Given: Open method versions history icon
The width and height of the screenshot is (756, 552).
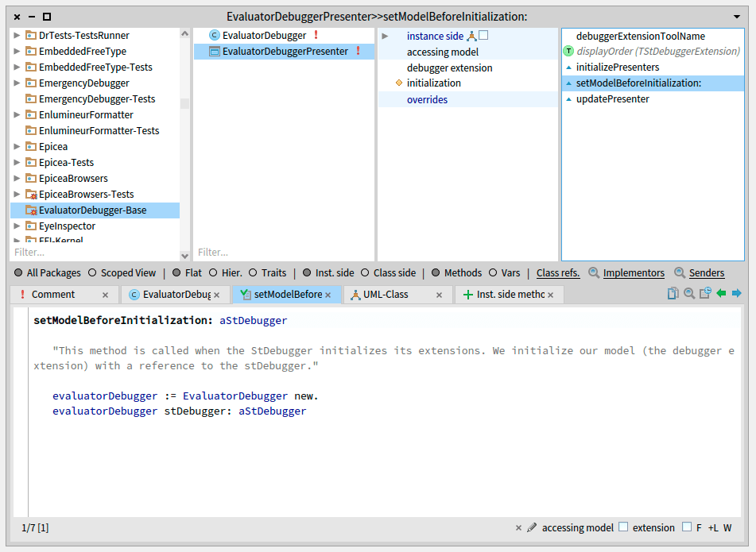Looking at the screenshot, I should click(x=705, y=294).
